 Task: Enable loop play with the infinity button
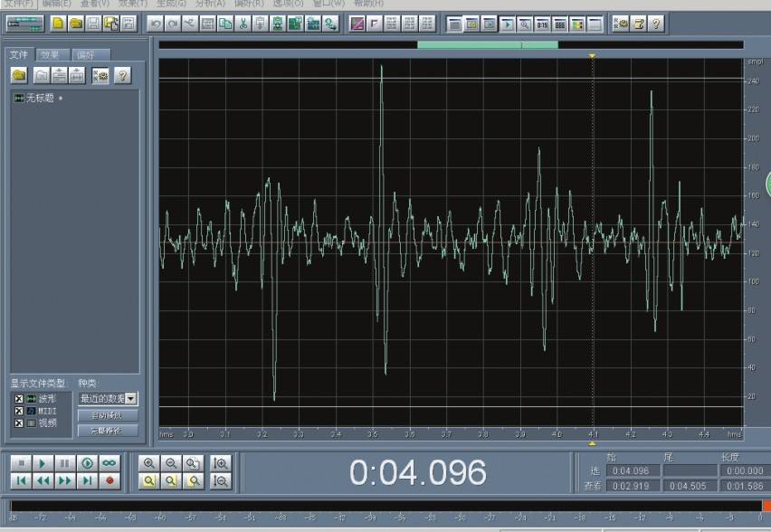109,462
